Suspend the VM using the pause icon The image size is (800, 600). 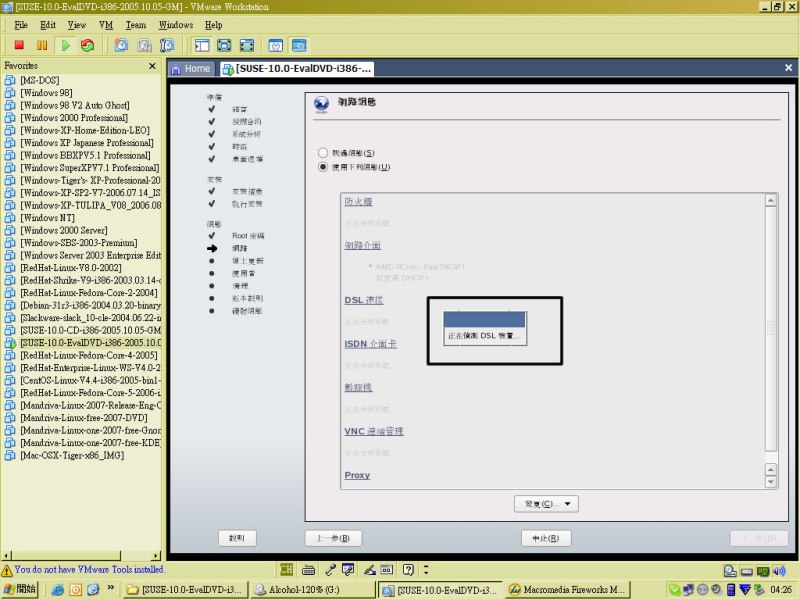pos(42,45)
